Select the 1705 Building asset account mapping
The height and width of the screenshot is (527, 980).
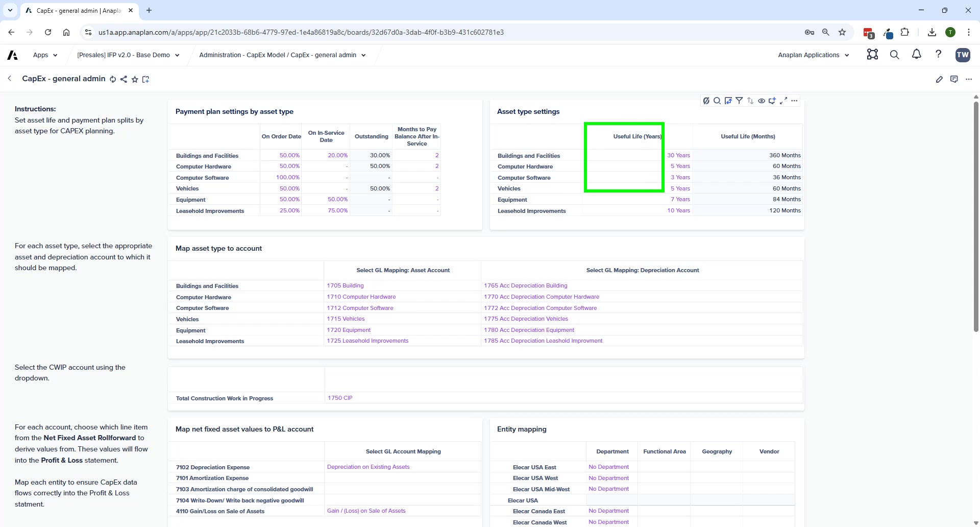point(345,285)
